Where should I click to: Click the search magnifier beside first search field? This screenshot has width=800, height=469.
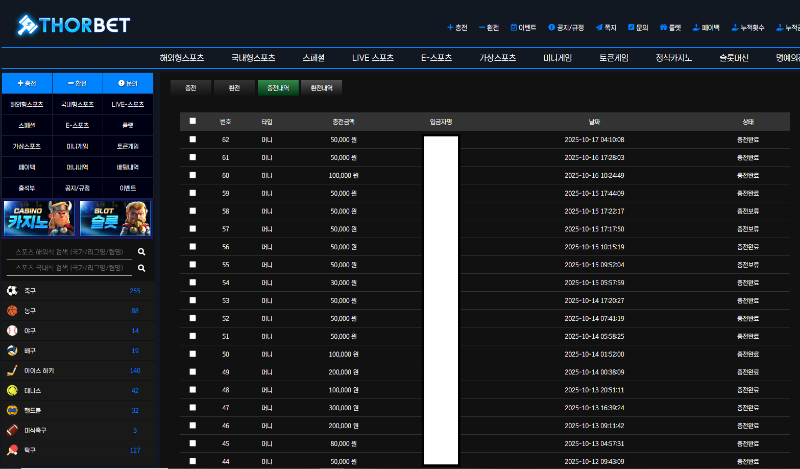click(x=142, y=252)
